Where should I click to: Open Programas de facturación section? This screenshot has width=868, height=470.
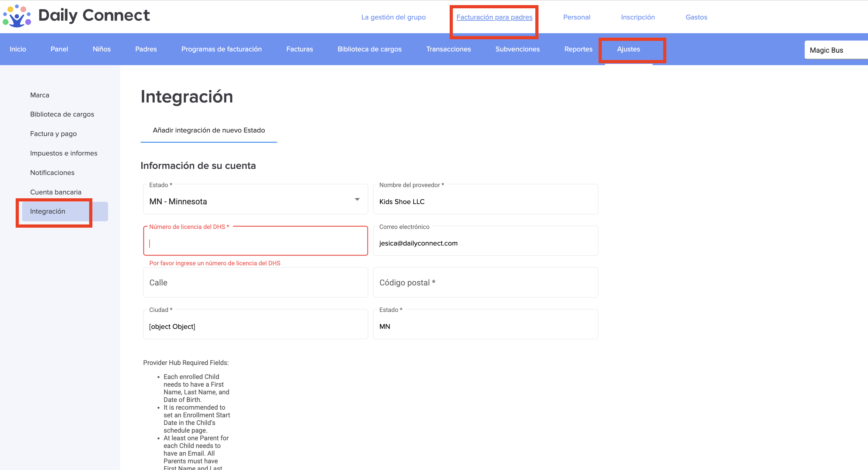pyautogui.click(x=221, y=49)
